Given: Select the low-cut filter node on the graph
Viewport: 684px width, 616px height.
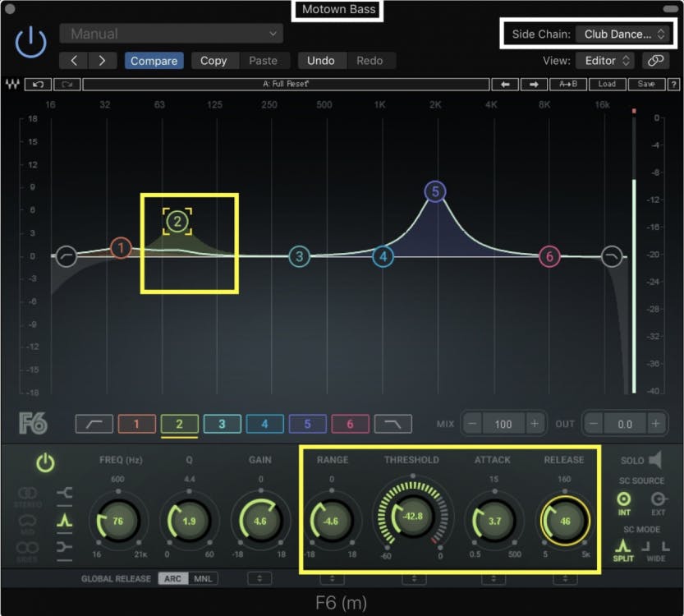Looking at the screenshot, I should click(x=67, y=256).
